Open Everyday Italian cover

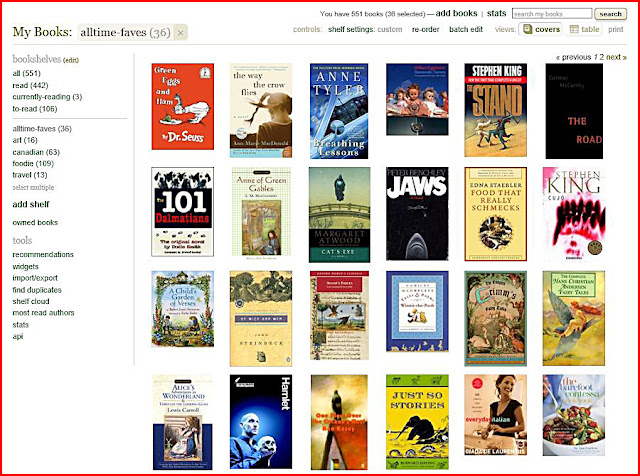point(496,415)
